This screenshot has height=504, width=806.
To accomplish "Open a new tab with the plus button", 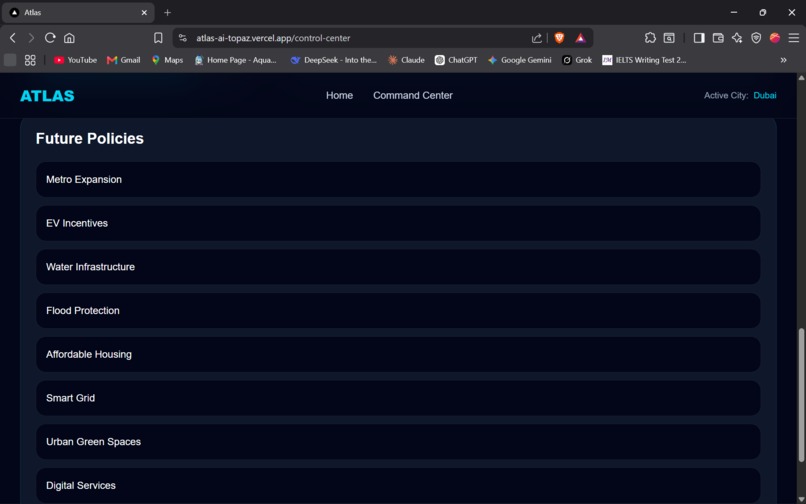I will click(168, 12).
